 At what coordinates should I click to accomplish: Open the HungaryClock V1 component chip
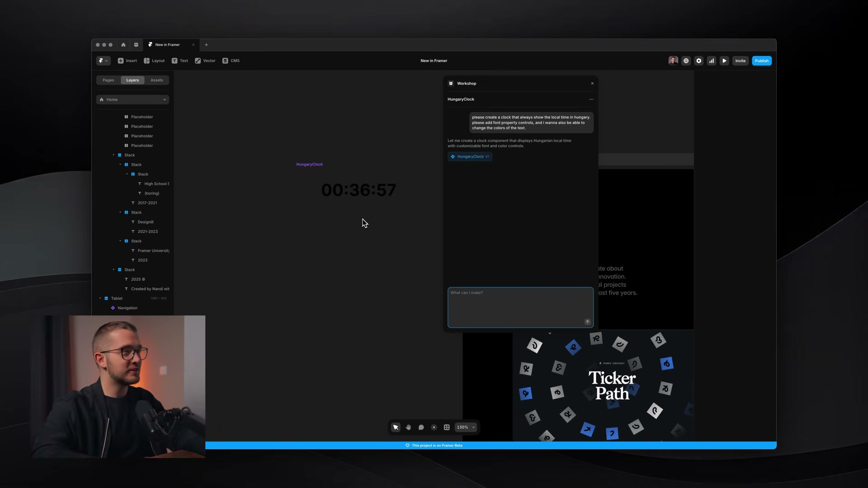(470, 157)
